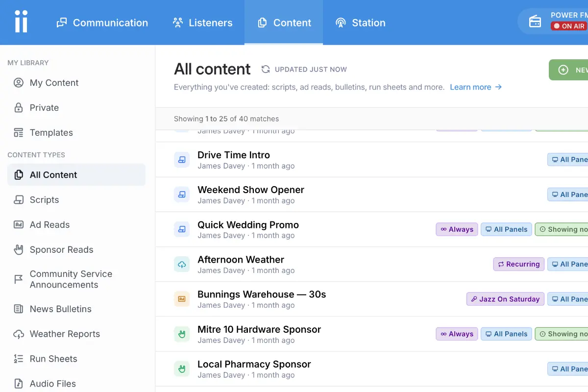Show Sponsor Reads content type
Viewport: 588px width, 392px height.
coord(76,250)
